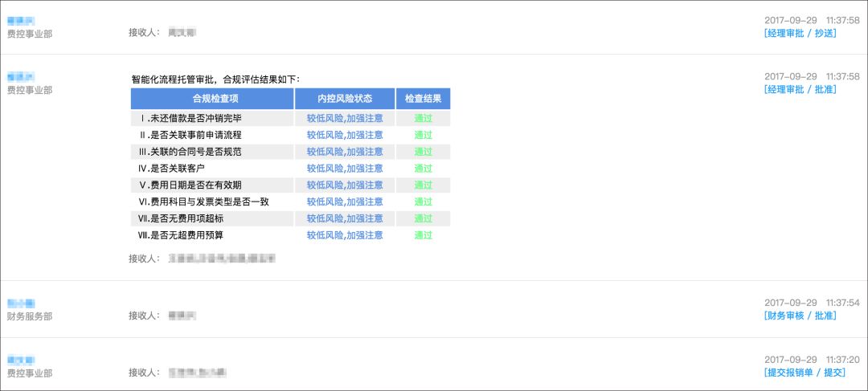Click 通过 result for 费用日期是否在有效期
The image size is (868, 391).
point(423,185)
